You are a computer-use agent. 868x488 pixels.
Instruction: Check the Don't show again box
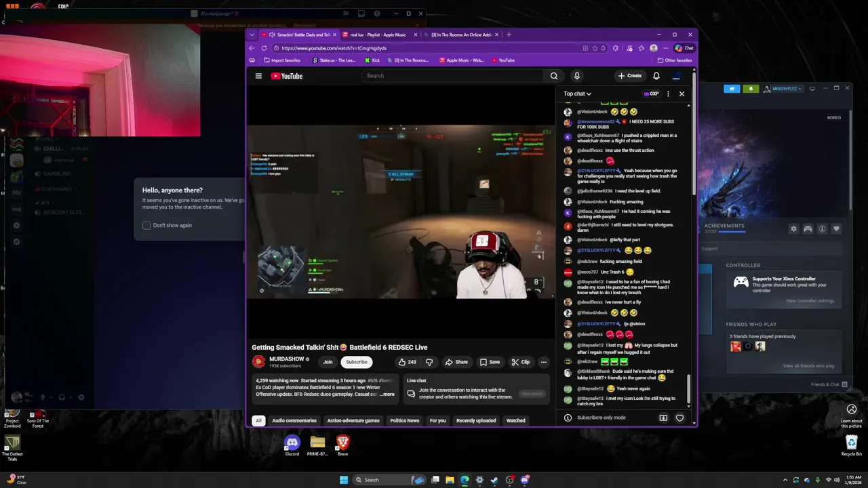coord(146,225)
